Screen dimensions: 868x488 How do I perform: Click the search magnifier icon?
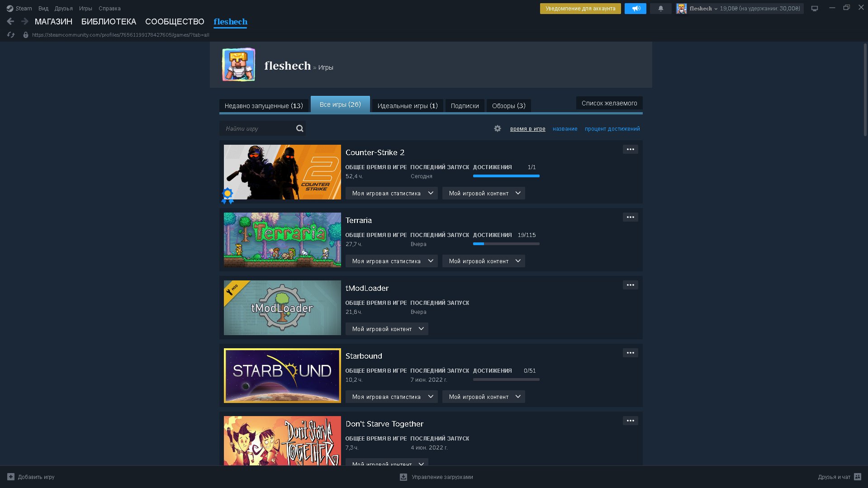pos(299,128)
